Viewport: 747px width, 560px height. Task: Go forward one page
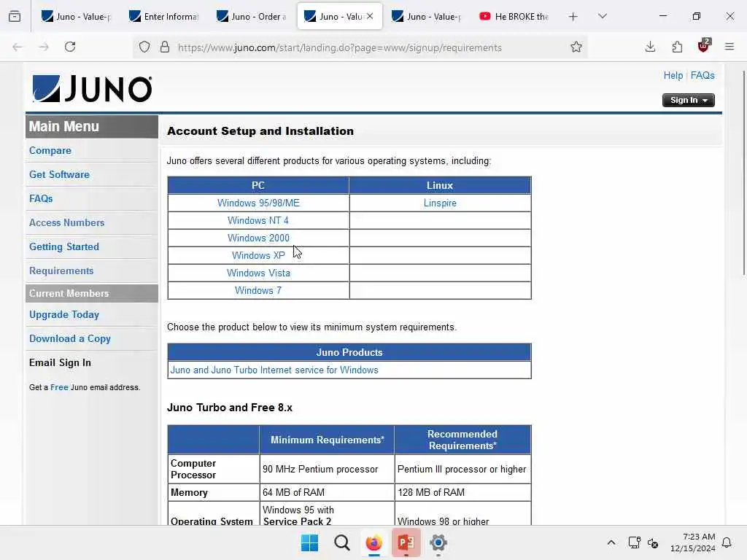coord(44,47)
